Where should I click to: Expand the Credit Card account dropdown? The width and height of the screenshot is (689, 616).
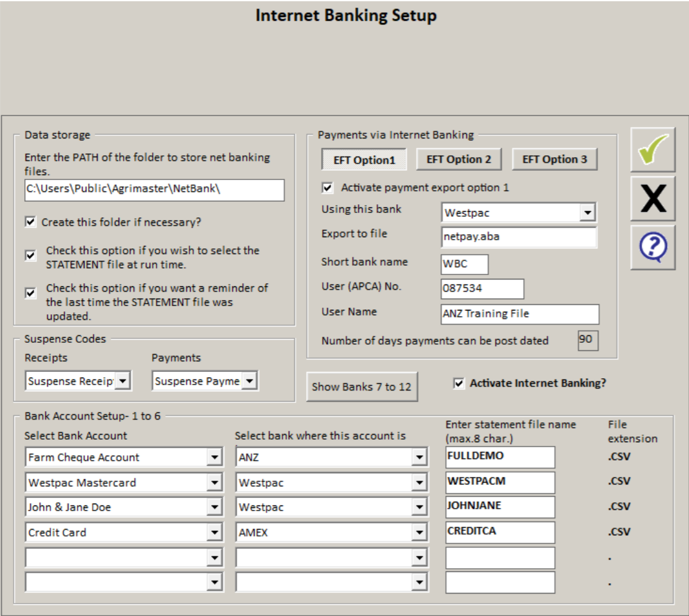pos(214,532)
